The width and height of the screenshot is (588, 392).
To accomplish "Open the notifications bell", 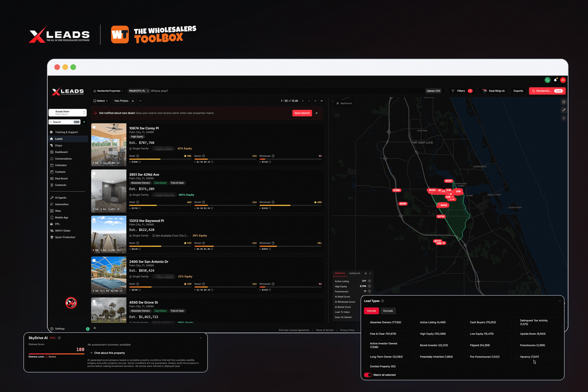I will tap(555, 80).
